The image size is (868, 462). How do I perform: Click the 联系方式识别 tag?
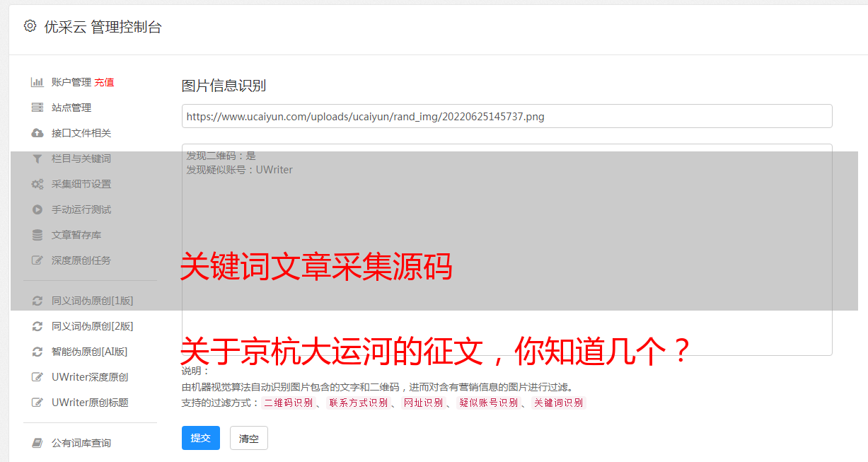tap(358, 403)
